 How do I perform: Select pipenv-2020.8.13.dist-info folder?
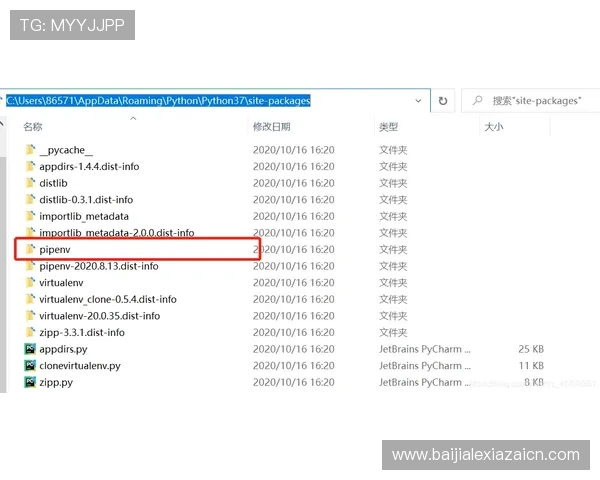(x=98, y=266)
